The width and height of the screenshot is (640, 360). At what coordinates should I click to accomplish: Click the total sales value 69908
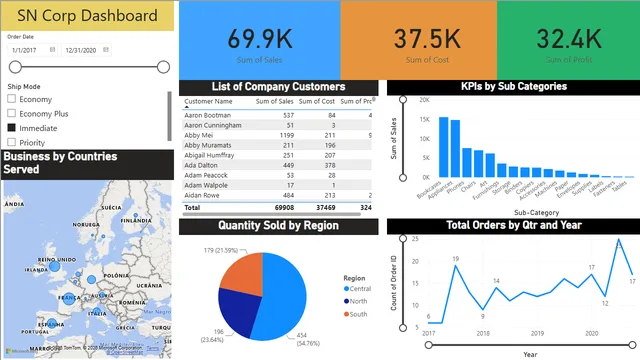284,207
